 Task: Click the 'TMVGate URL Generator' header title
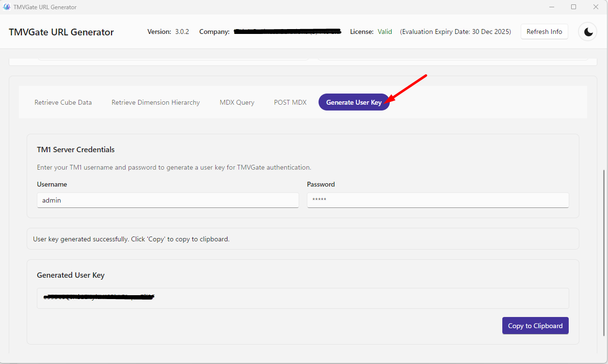61,32
